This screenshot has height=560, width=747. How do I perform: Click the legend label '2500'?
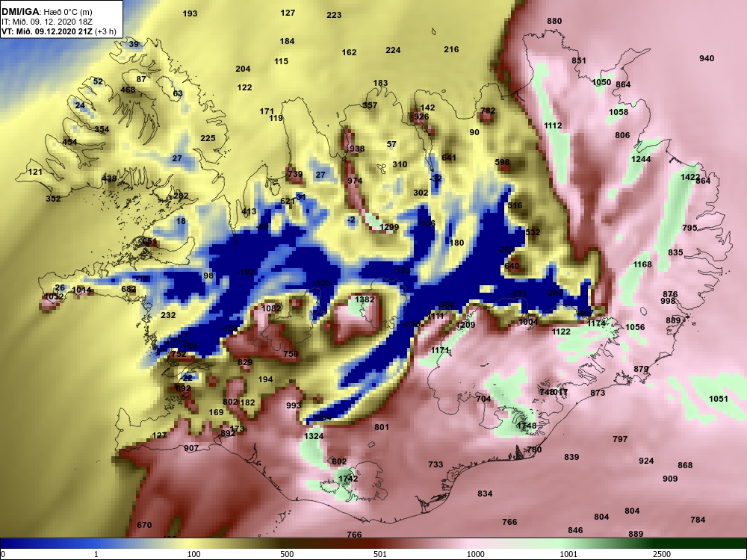click(x=662, y=554)
